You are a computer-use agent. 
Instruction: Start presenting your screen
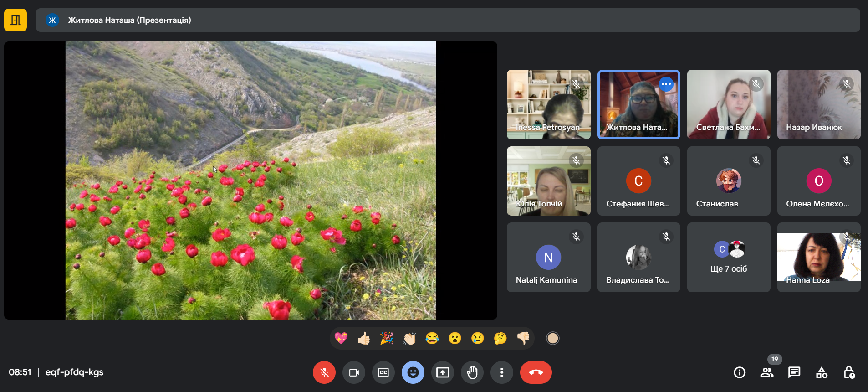[442, 372]
